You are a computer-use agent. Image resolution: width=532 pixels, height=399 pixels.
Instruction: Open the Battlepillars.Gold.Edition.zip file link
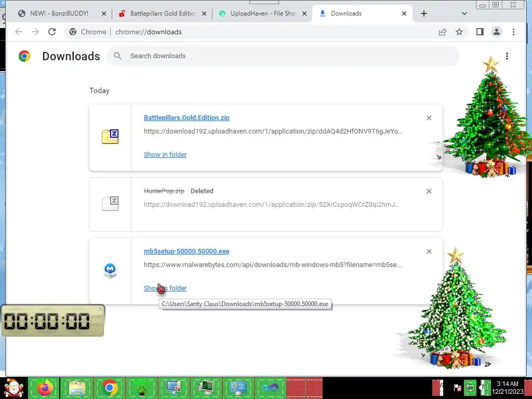(187, 118)
